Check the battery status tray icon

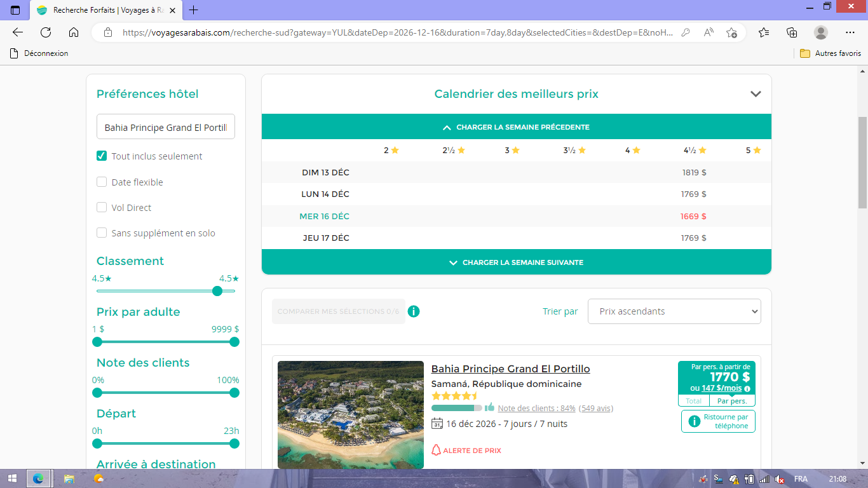pos(749,479)
